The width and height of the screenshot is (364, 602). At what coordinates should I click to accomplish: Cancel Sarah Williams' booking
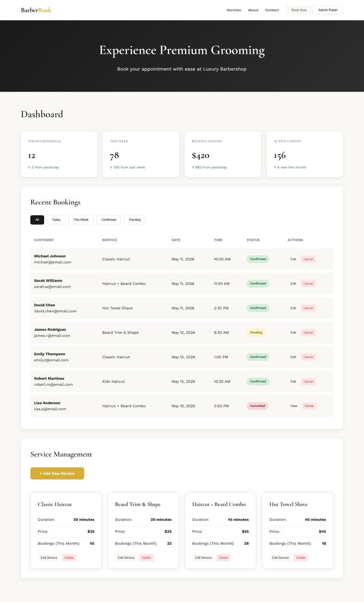[x=308, y=284]
